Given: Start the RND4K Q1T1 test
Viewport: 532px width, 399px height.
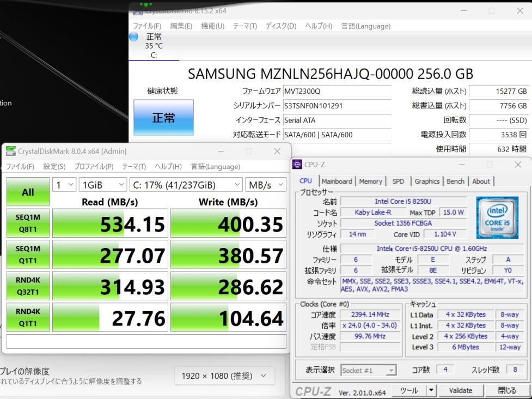Looking at the screenshot, I should pos(28,317).
